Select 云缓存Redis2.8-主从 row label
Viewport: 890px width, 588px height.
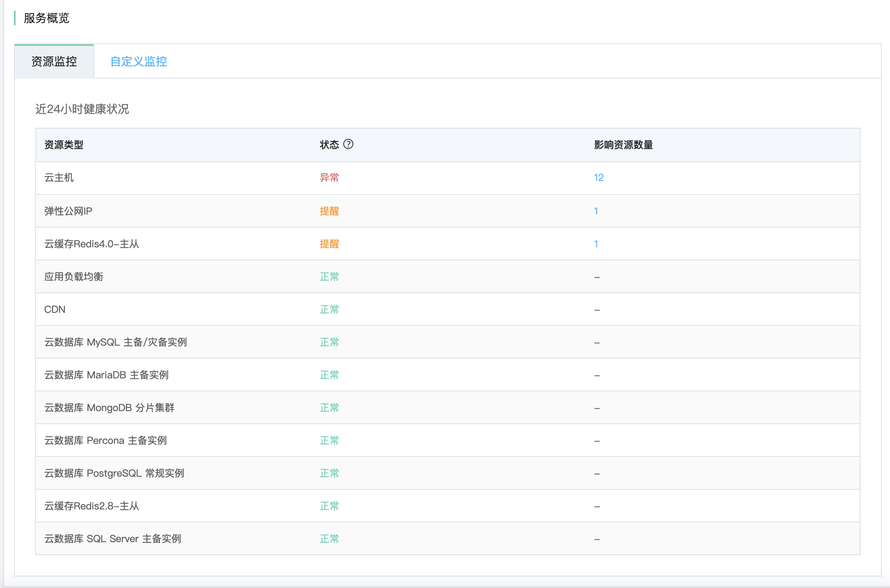(92, 506)
